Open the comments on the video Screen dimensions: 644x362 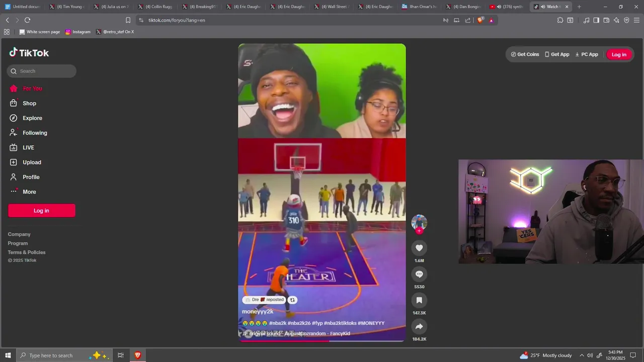(419, 274)
